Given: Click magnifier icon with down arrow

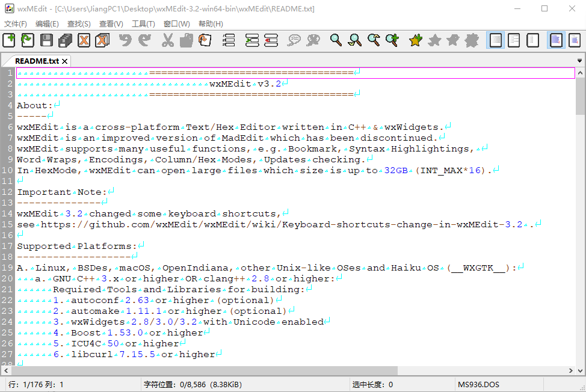Looking at the screenshot, I should pos(354,40).
